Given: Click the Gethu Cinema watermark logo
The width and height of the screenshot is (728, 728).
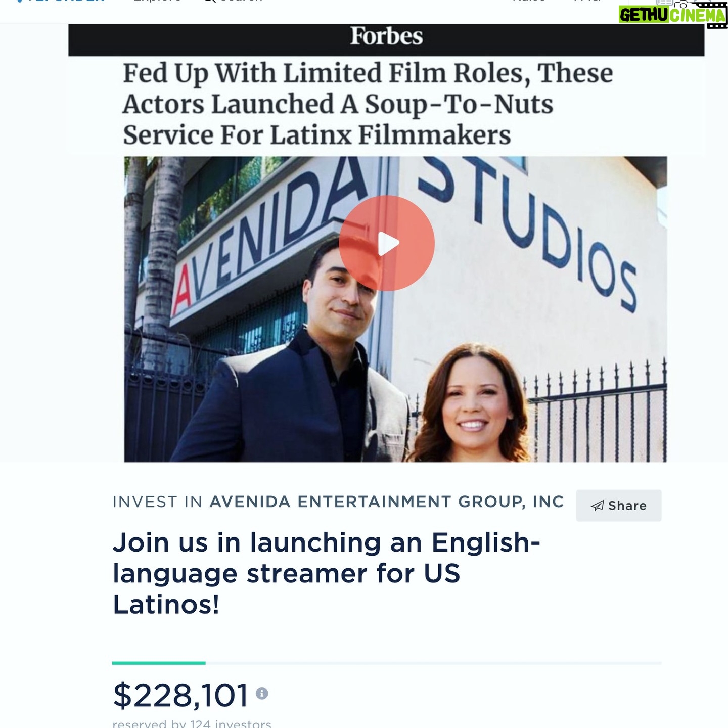Looking at the screenshot, I should coord(672,15).
